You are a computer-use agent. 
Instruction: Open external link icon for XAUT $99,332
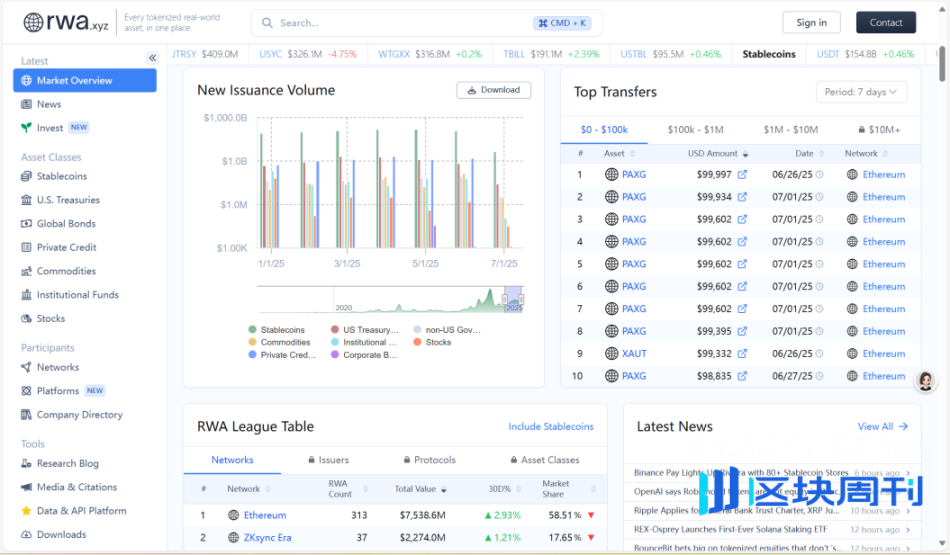pos(742,354)
